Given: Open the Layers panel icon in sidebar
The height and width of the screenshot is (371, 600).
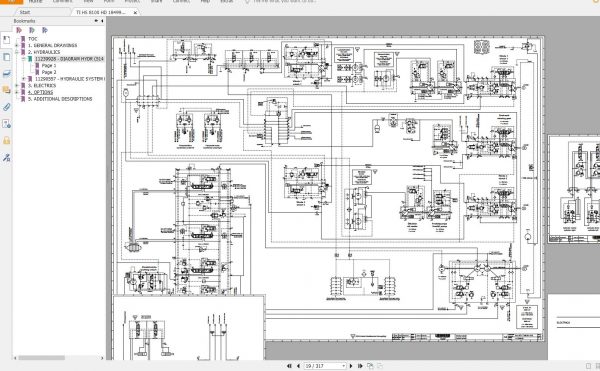Looking at the screenshot, I should point(6,73).
